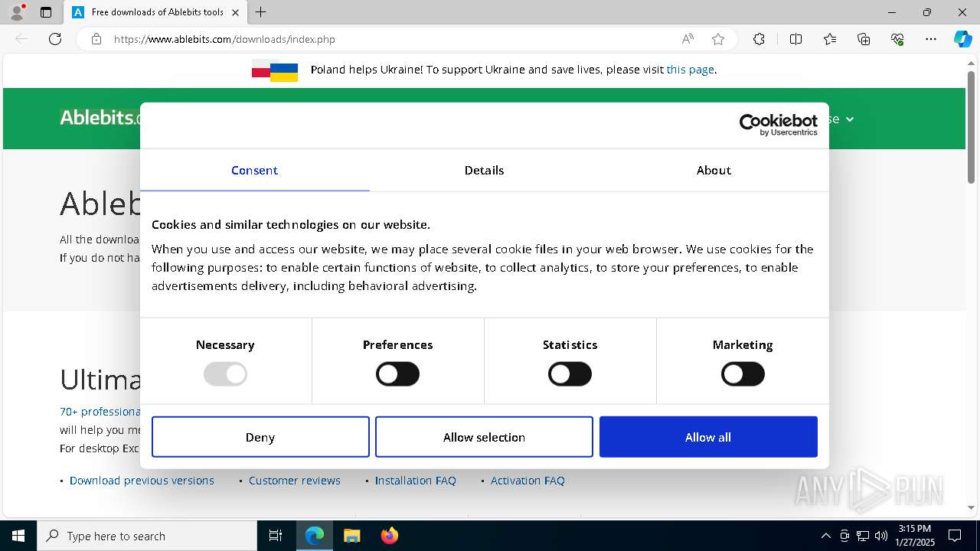Screen dimensions: 980x551
Task: Open Activation FAQ link
Action: click(x=528, y=481)
